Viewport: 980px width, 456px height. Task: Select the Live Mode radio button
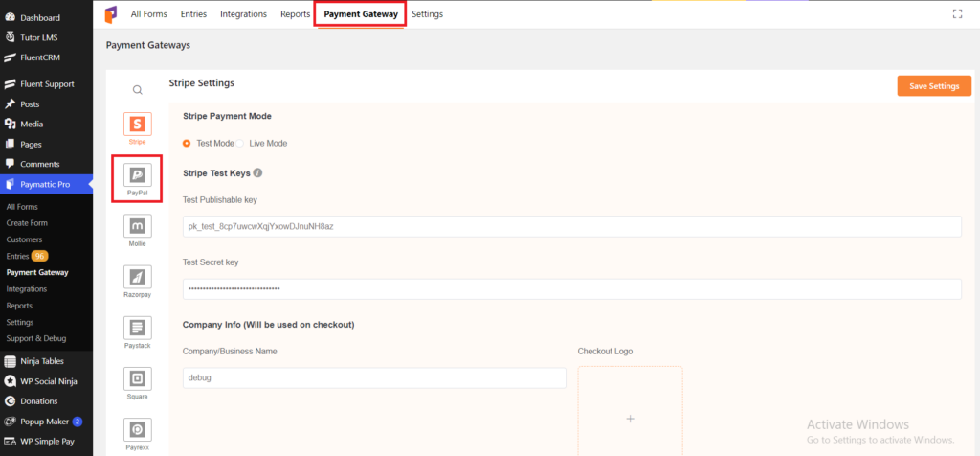239,144
